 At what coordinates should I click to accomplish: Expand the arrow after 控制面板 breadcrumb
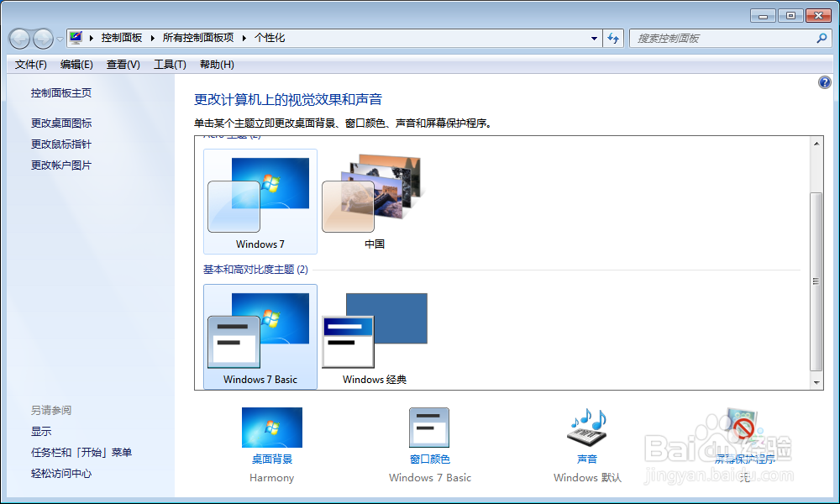point(152,38)
